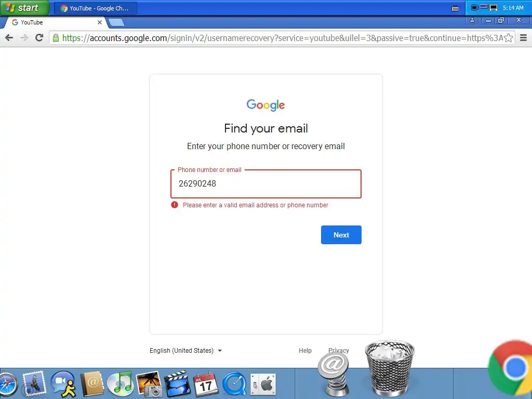Viewport: 532px width, 399px height.
Task: Open QuickTime Player icon in dock
Action: 235,384
